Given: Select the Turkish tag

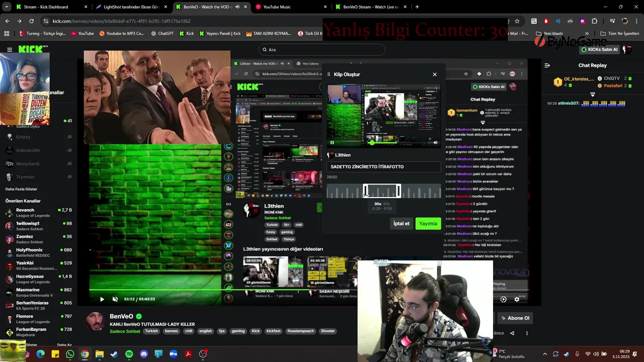Looking at the screenshot, I should tap(151, 331).
